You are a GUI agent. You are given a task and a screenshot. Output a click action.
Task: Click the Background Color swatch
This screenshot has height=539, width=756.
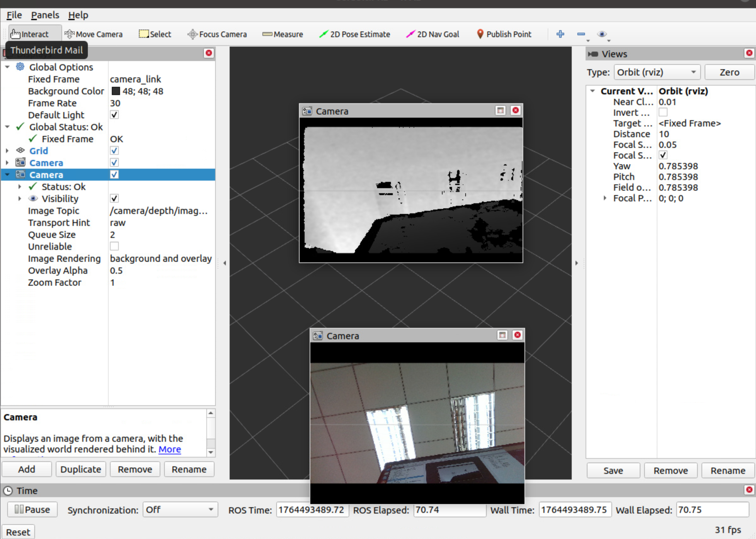pos(116,91)
